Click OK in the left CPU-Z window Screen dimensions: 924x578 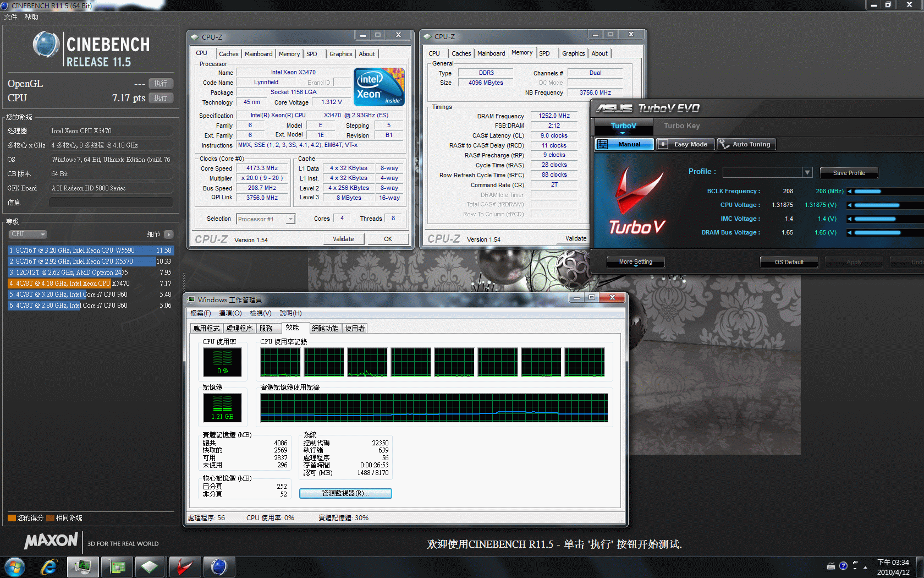pos(388,239)
